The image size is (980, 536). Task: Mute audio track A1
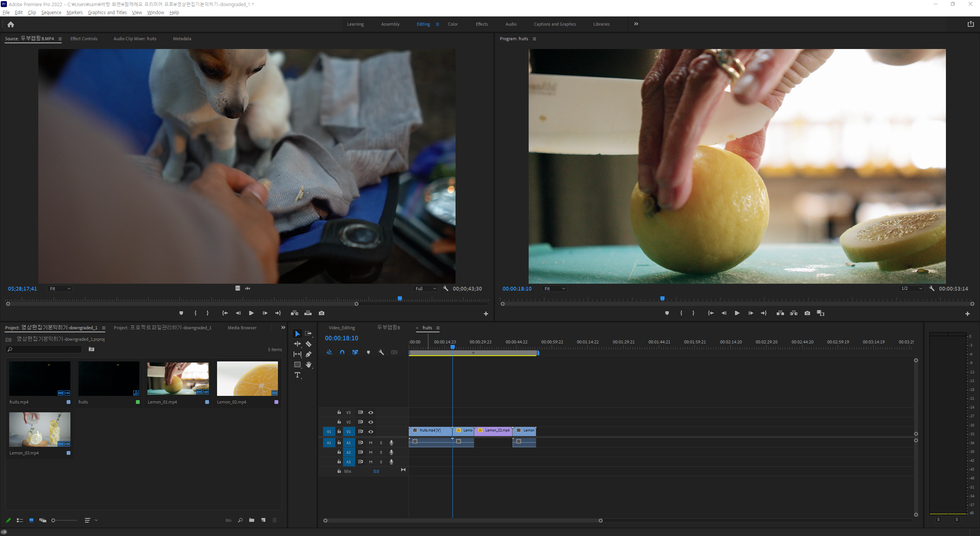pyautogui.click(x=371, y=443)
